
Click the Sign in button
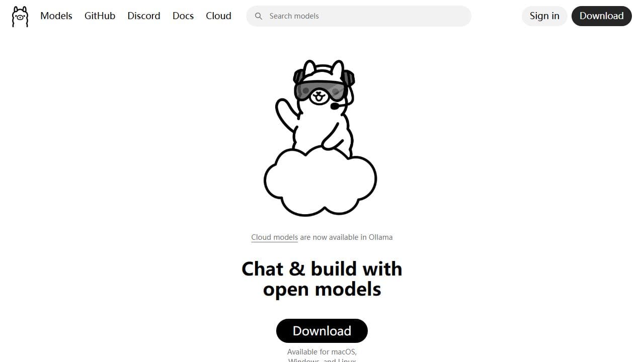click(544, 16)
